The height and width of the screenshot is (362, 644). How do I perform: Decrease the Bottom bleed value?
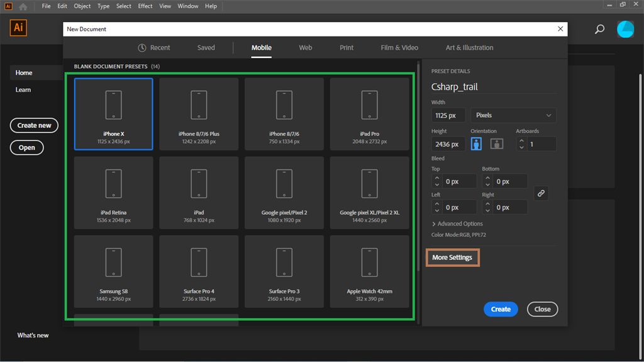click(x=487, y=184)
